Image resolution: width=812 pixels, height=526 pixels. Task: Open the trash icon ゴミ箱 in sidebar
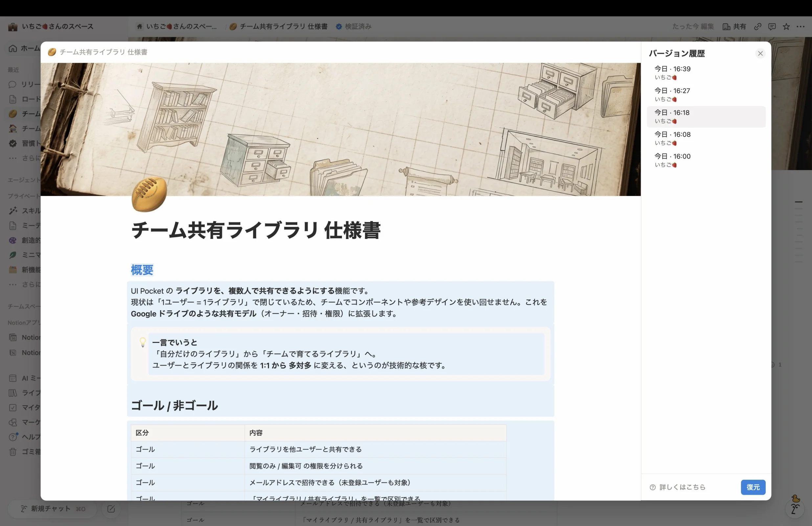pos(12,452)
